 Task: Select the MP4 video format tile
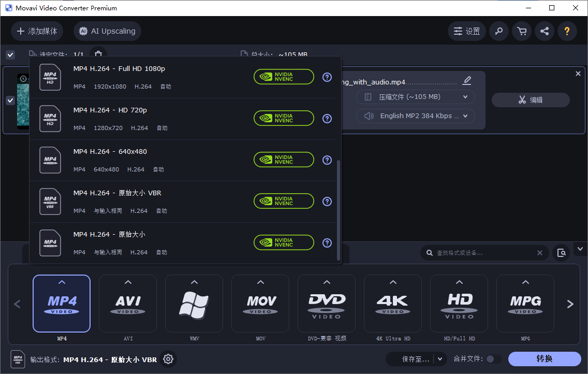coord(62,304)
